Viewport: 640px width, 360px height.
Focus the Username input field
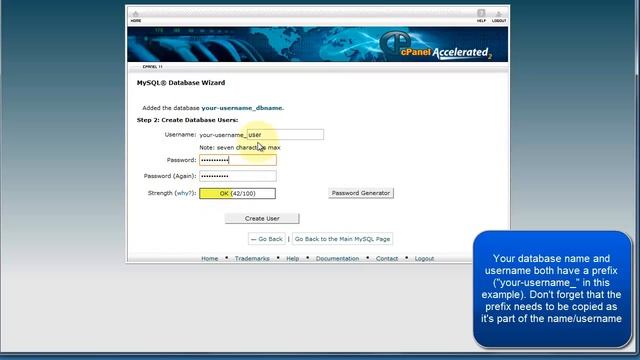point(285,134)
